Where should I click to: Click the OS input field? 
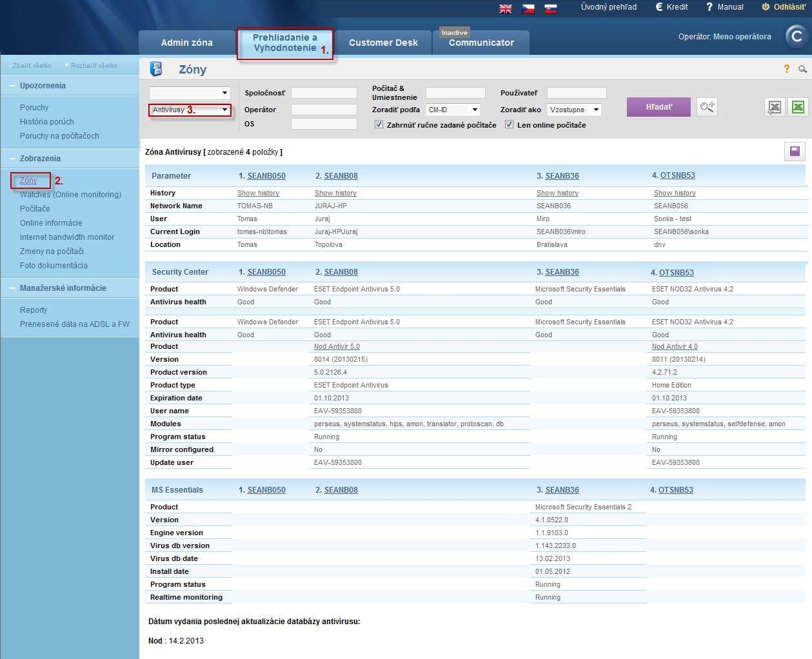click(324, 124)
